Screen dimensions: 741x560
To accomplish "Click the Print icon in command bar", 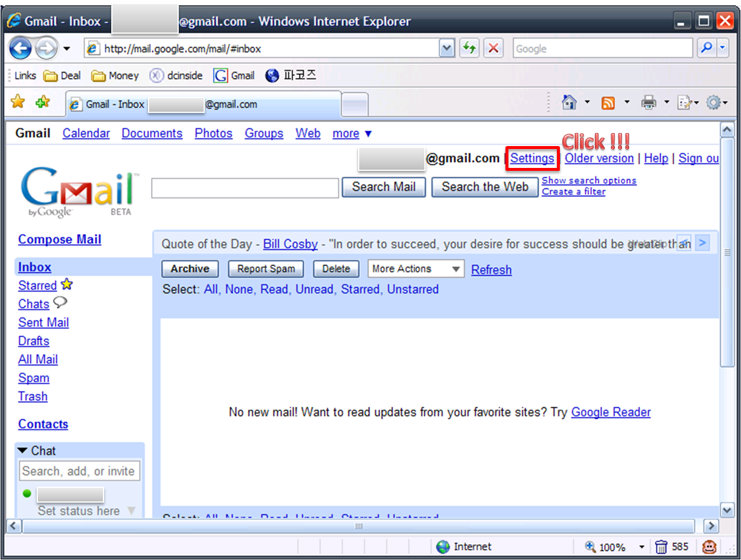I will pos(649,103).
